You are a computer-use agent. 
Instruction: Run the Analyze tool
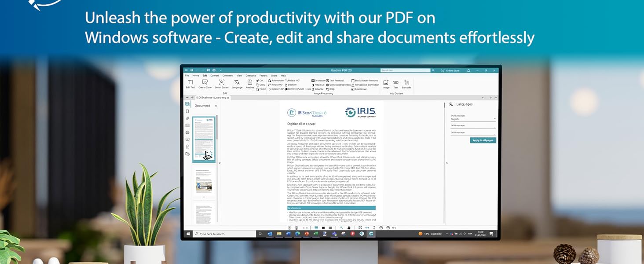(250, 84)
